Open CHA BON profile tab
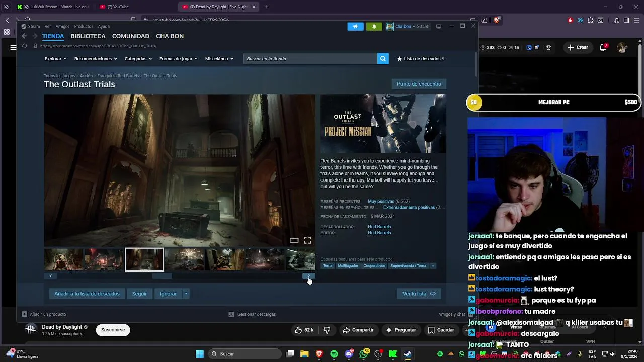644x362 pixels. pos(170,36)
